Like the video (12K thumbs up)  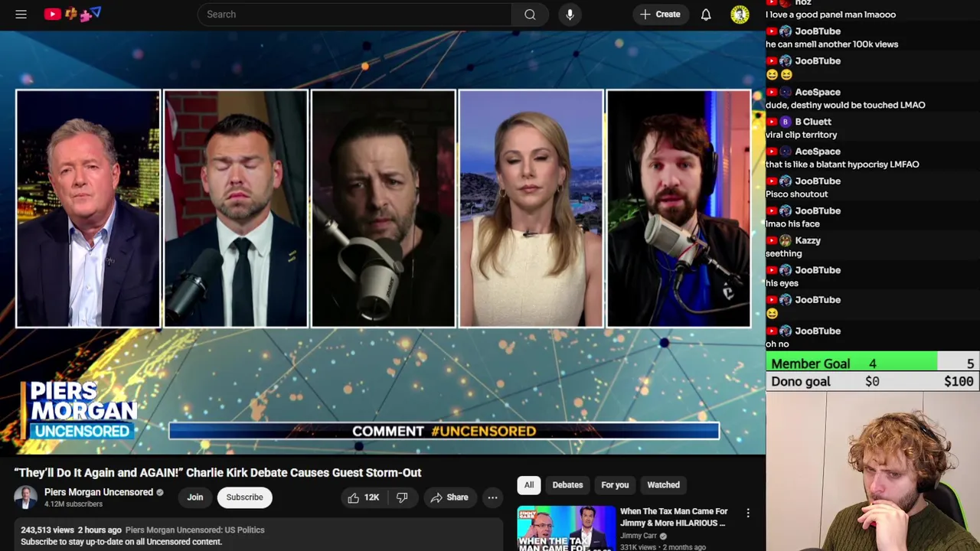(363, 497)
